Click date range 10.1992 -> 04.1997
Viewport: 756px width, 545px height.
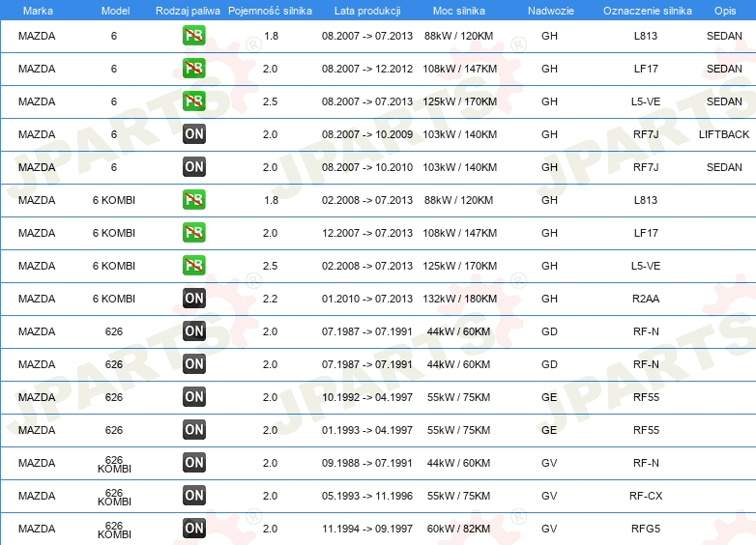pyautogui.click(x=367, y=397)
